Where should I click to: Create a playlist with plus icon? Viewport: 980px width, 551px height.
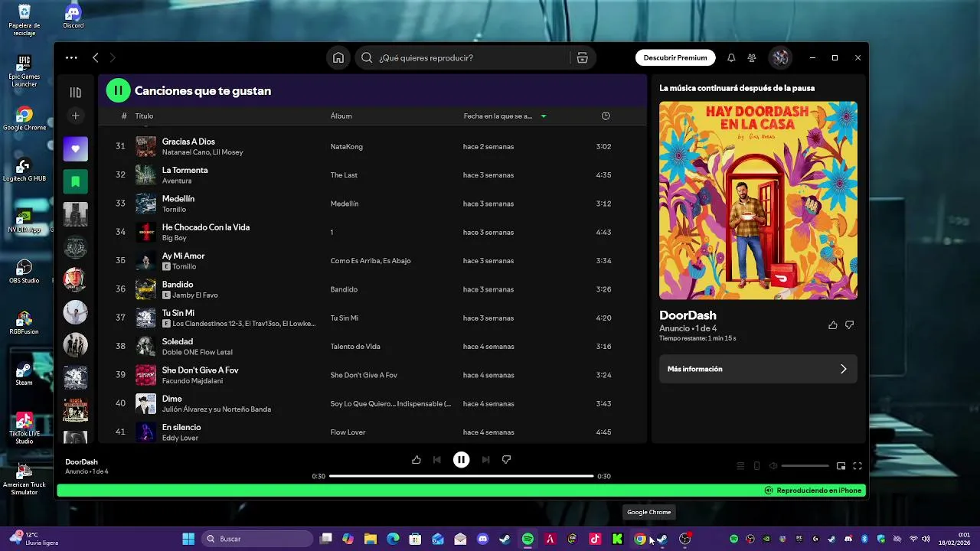tap(75, 116)
